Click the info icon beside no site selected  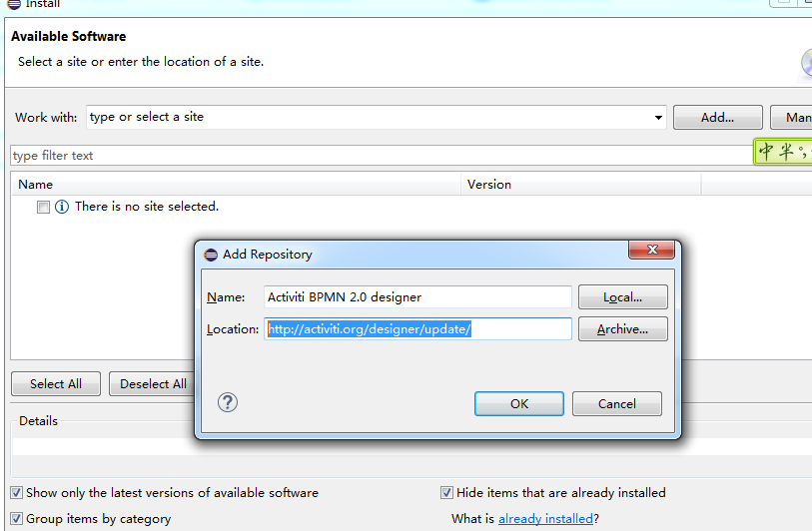pyautogui.click(x=62, y=207)
